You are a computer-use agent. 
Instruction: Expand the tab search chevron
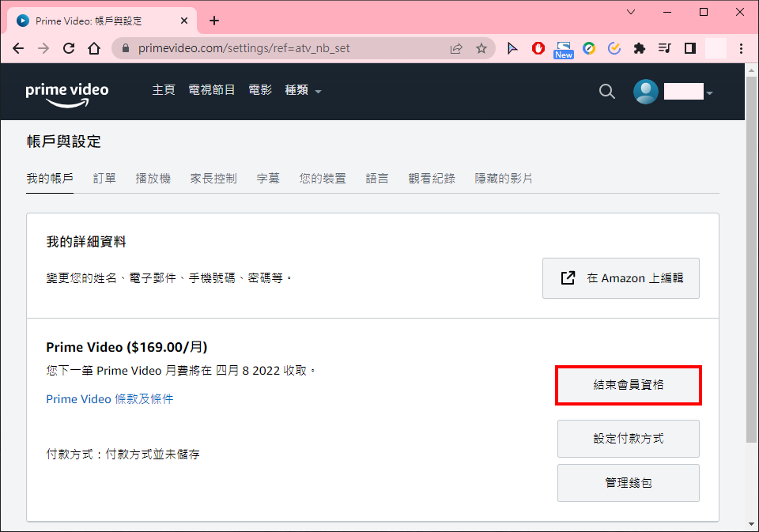point(631,12)
